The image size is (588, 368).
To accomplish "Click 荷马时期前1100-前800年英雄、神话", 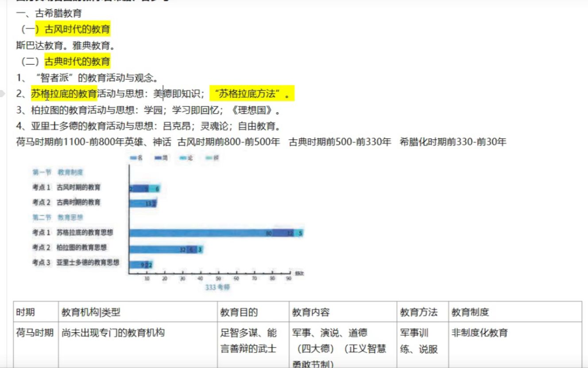I will tap(93, 142).
